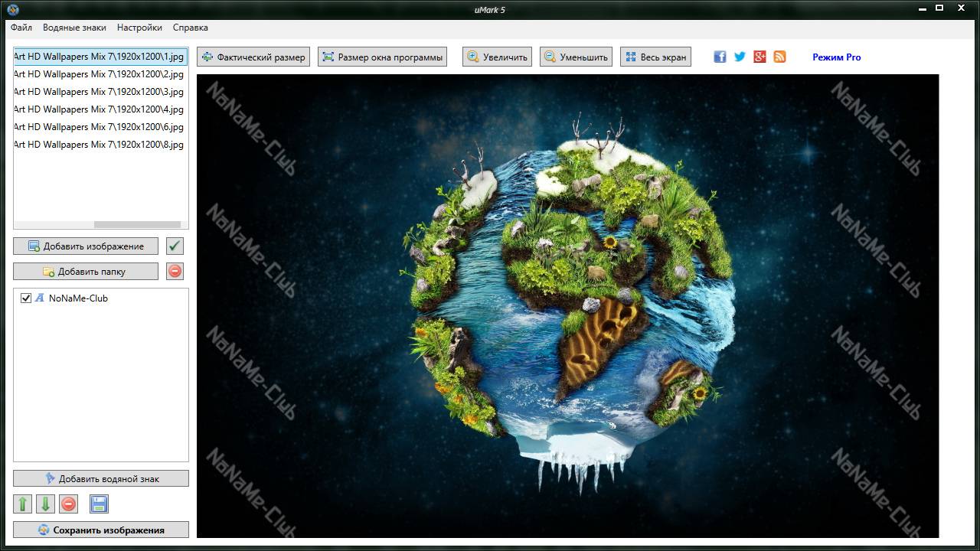The width and height of the screenshot is (980, 551).
Task: Remove image with the red minus icon beside Добавить папку
Action: [175, 272]
